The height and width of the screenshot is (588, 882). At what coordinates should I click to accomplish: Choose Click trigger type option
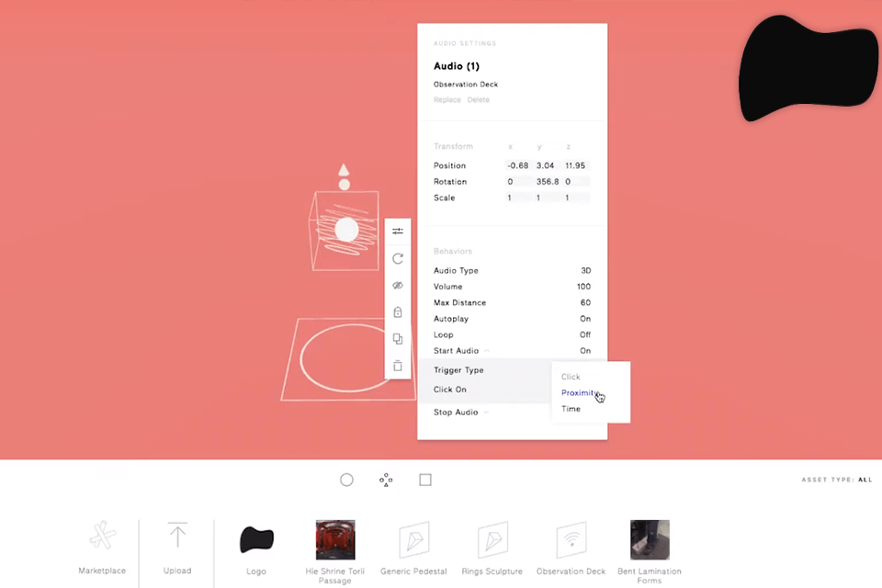[x=571, y=377]
